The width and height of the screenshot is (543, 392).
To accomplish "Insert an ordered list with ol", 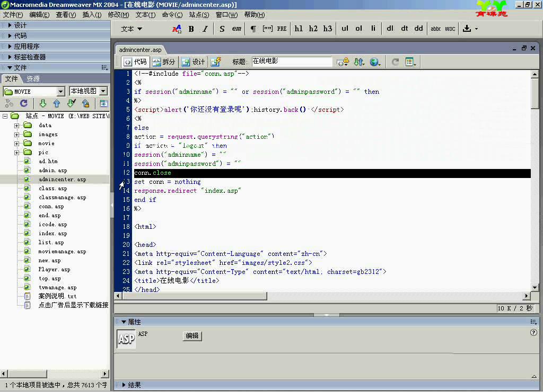I will click(359, 29).
